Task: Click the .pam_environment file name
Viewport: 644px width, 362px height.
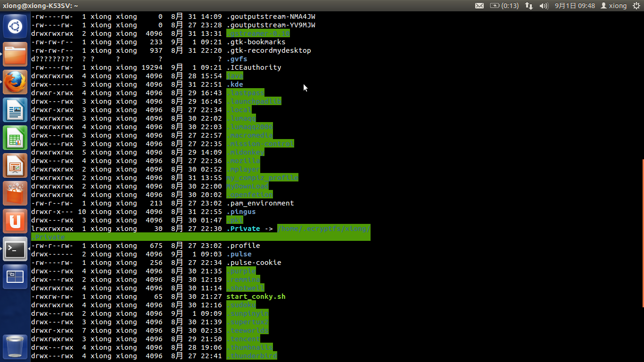Action: pyautogui.click(x=260, y=203)
